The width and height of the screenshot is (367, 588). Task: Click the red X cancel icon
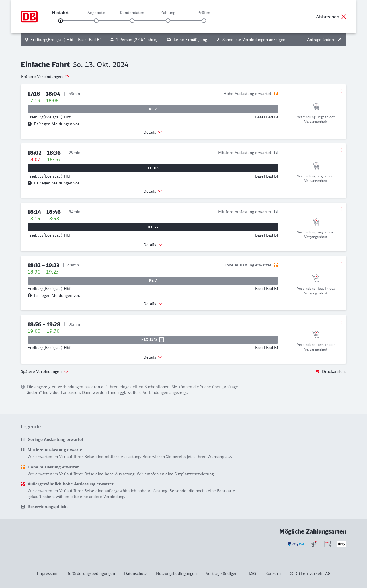coord(344,17)
